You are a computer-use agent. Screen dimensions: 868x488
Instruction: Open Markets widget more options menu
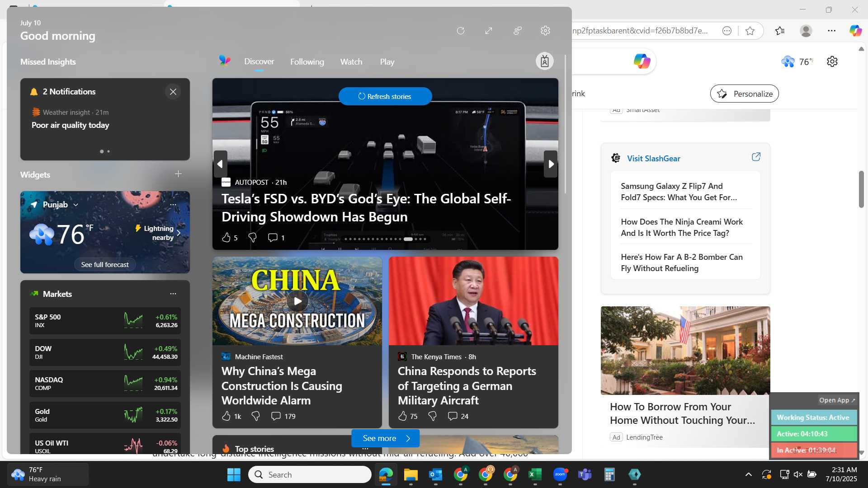coord(173,294)
